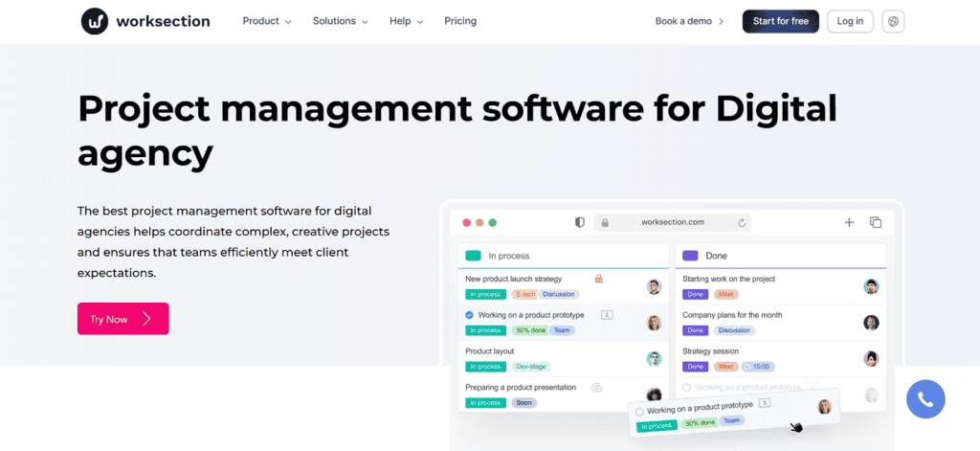Click the Soon tag
This screenshot has height=451, width=980.
pyautogui.click(x=523, y=403)
